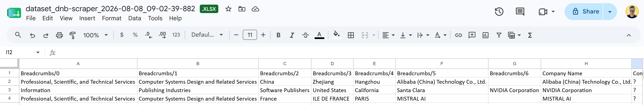Toggle bold formatting
644x105 pixels.
(278, 35)
